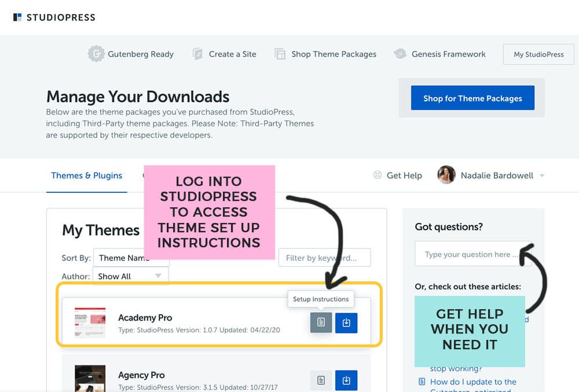Viewport: 579px width, 392px height.
Task: Focus the Filter by keyword field
Action: click(325, 258)
